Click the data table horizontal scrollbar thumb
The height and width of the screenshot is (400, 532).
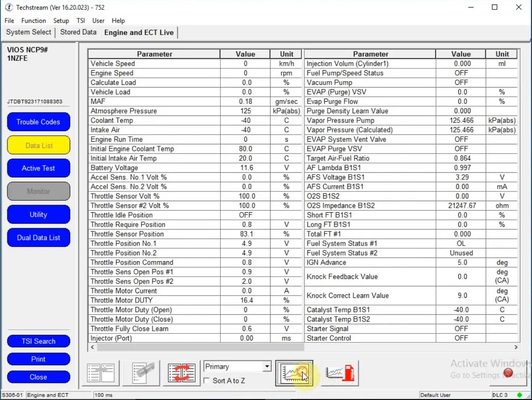[201, 347]
